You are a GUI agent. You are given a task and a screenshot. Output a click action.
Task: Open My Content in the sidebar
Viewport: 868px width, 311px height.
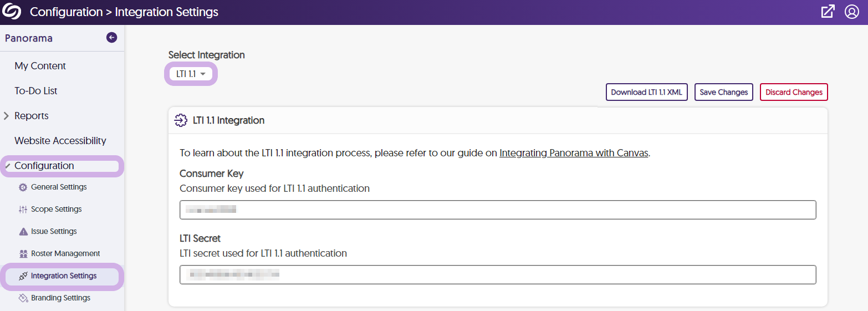click(x=40, y=66)
